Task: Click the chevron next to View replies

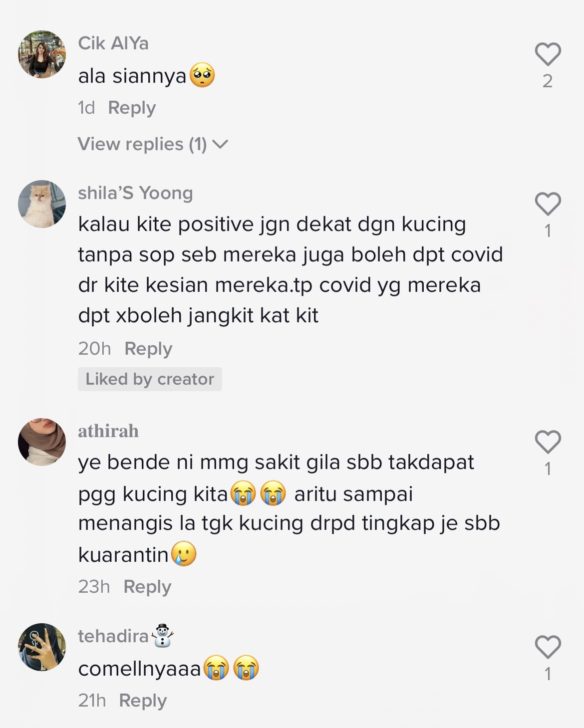Action: pos(220,145)
